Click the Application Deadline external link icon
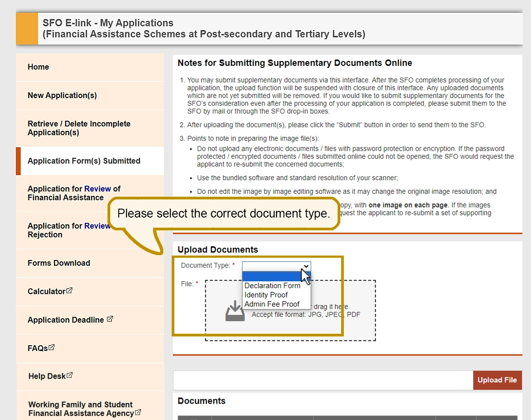Screen dimensions: 531x420 coord(110,319)
